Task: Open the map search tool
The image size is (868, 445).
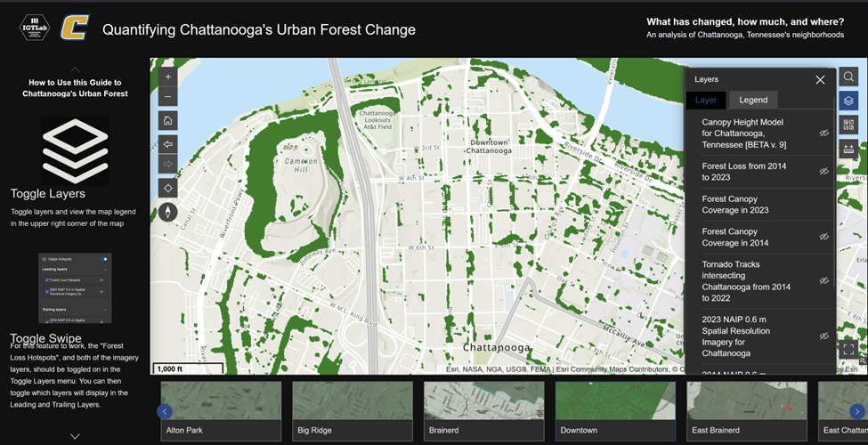Action: coord(848,77)
